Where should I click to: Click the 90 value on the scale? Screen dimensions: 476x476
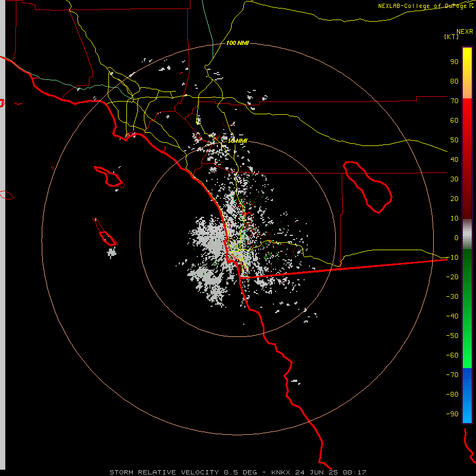tap(454, 62)
